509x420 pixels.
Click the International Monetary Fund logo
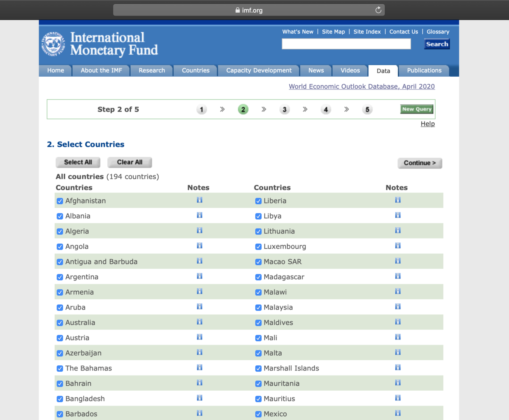coord(100,44)
